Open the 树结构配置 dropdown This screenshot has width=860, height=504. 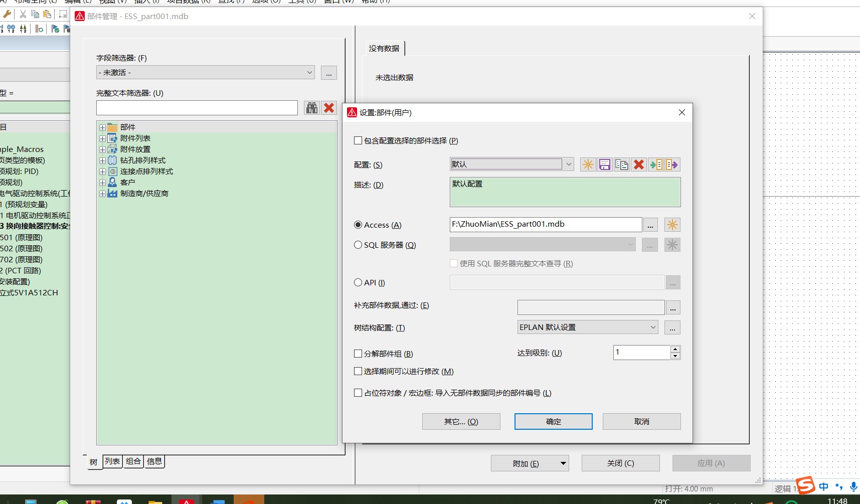pyautogui.click(x=652, y=327)
